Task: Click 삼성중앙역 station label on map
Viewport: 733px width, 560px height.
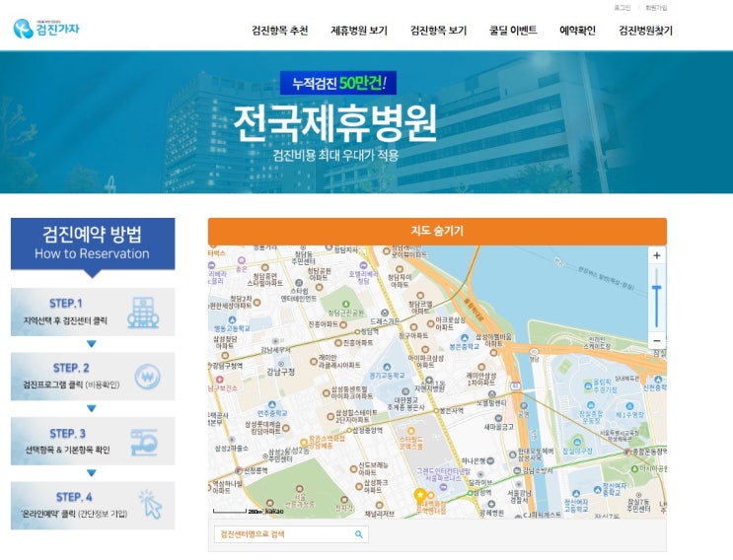Action: [x=367, y=430]
